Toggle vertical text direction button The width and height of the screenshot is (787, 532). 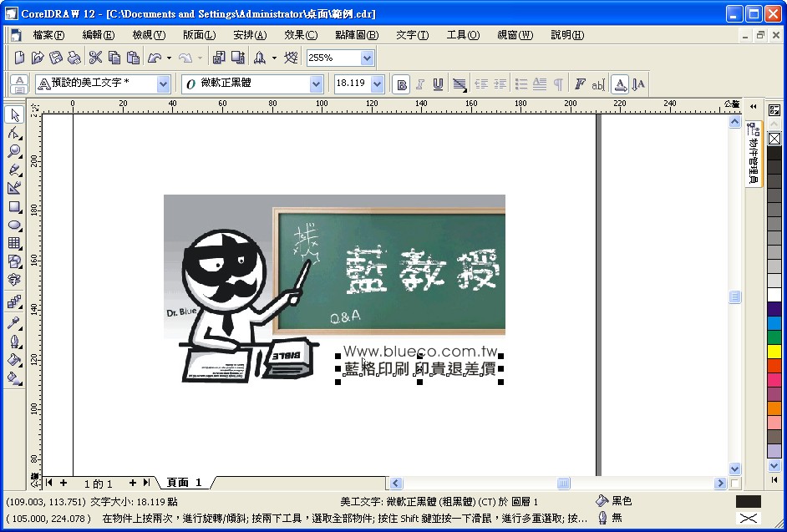[638, 84]
